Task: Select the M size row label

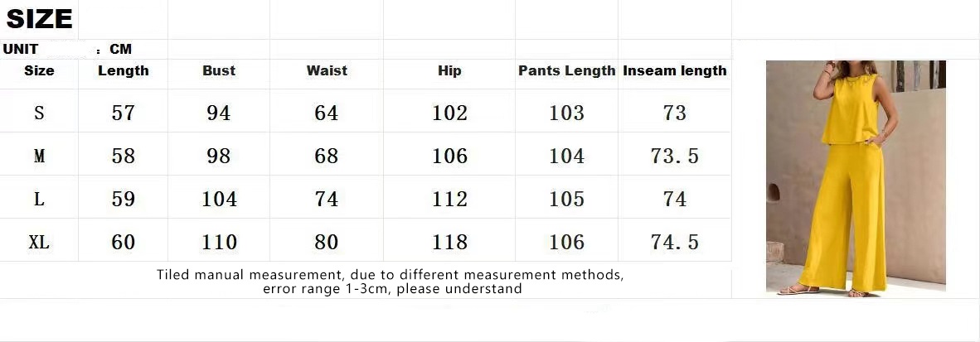Action: 39,156
